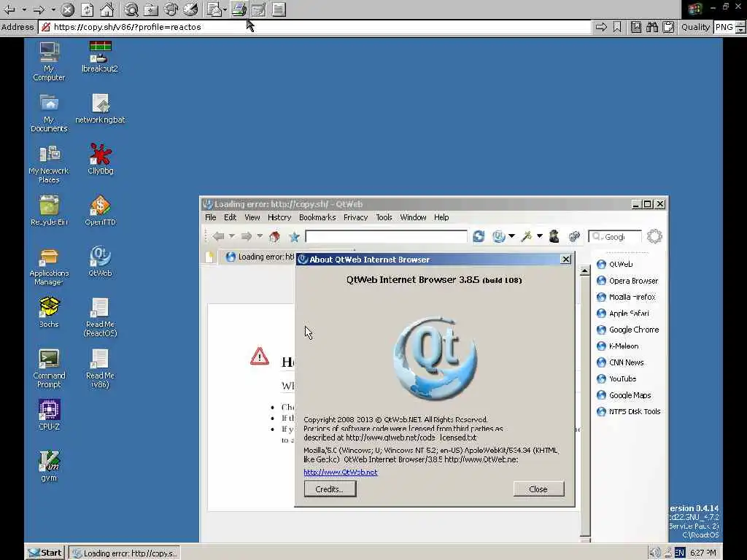Stop loading in the outer browser
747x560 pixels.
pos(68,9)
